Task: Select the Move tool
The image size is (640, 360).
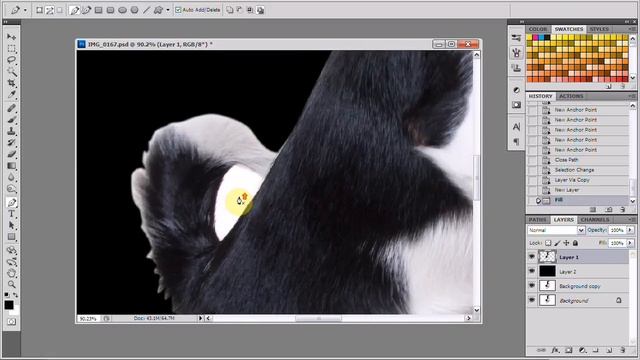Action: pyautogui.click(x=11, y=37)
